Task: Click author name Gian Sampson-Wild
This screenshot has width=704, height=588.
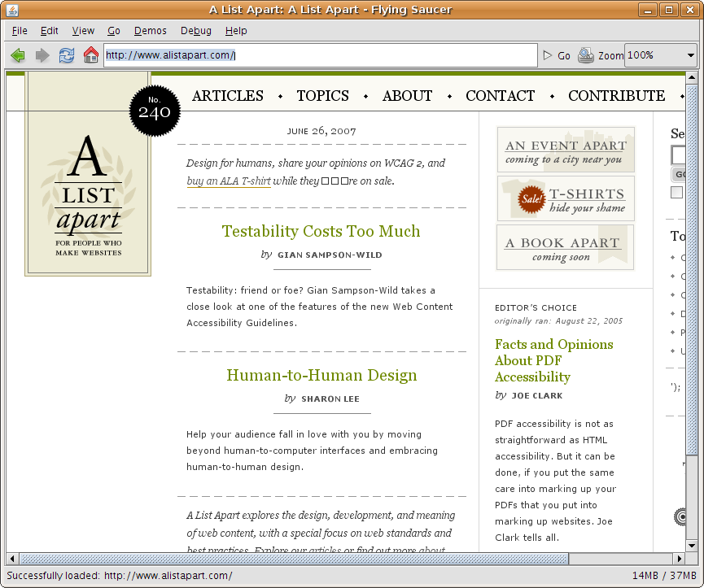Action: 330,255
